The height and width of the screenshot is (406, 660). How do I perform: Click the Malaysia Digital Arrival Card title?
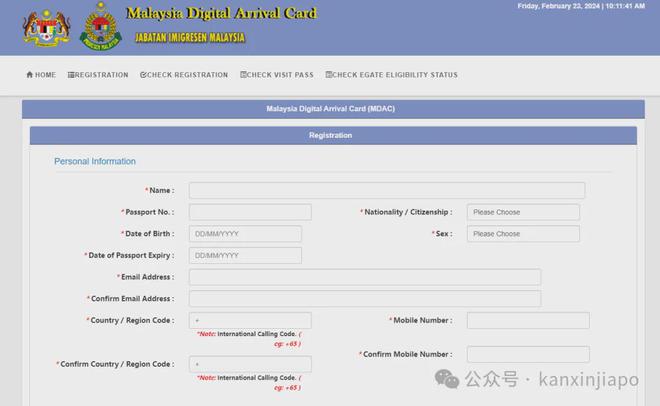pyautogui.click(x=222, y=13)
